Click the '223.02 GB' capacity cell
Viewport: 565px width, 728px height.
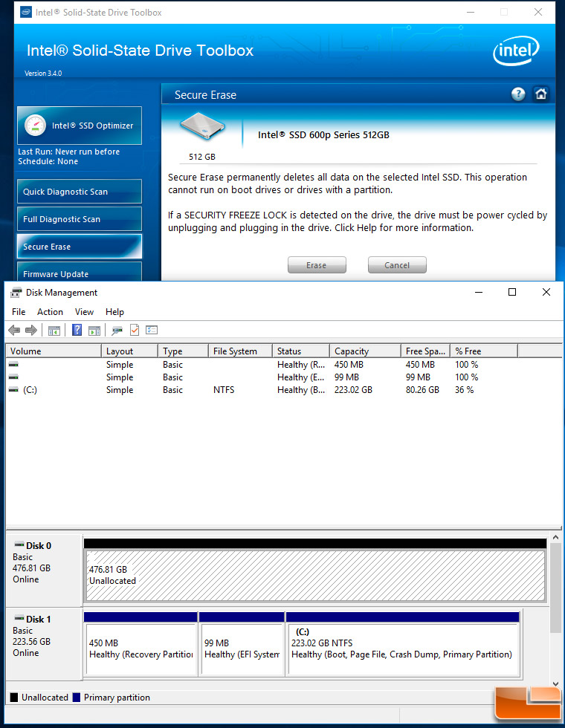click(x=353, y=390)
